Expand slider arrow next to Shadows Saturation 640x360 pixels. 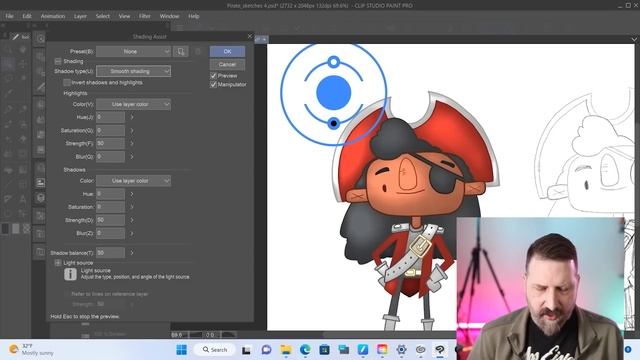(132, 207)
